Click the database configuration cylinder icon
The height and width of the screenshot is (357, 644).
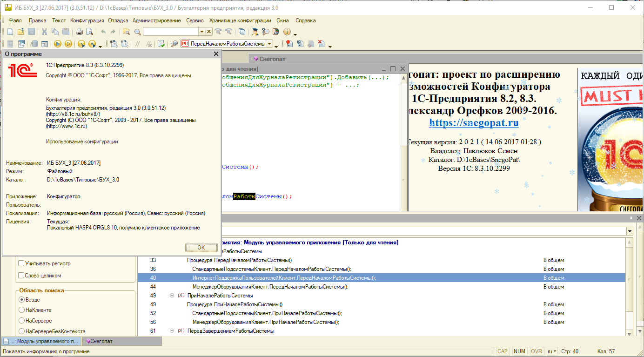[34, 44]
